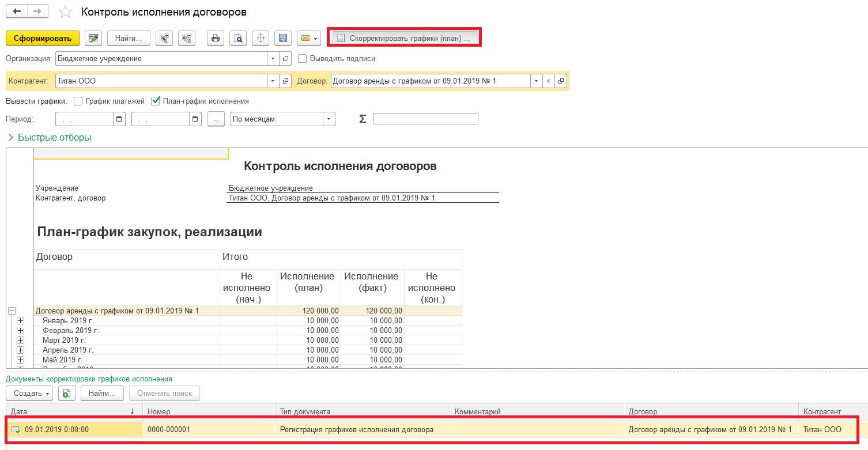Viewport: 868px width, 450px height.
Task: Click the Номер column header
Action: [x=209, y=411]
